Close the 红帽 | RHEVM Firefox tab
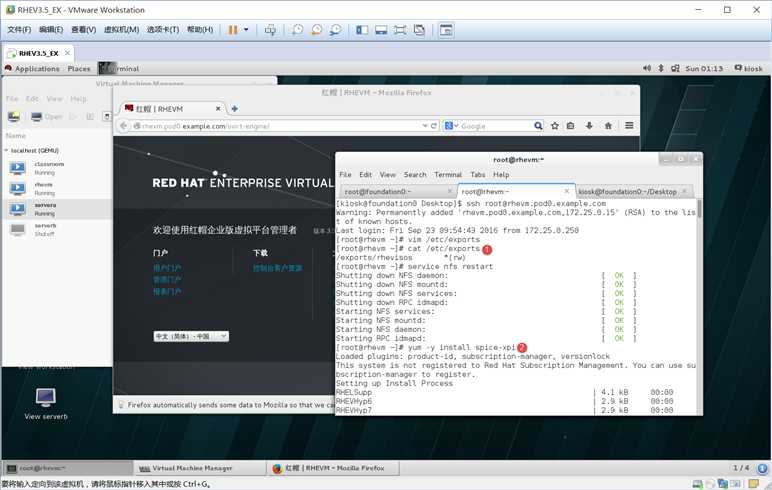The image size is (772, 490). [218, 108]
